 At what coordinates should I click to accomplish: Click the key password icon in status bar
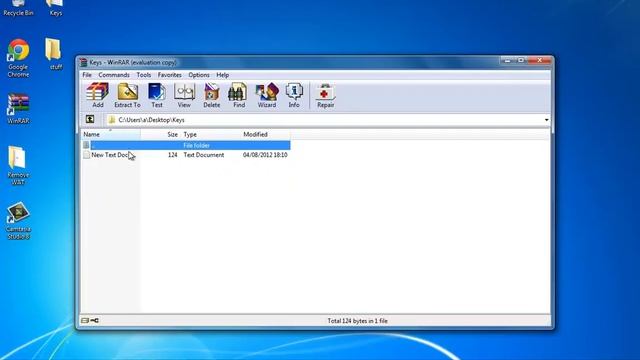94,320
